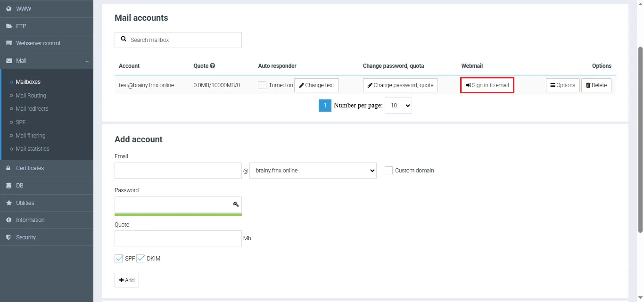Go to Mail filtering submenu item
This screenshot has width=644, height=302.
(31, 136)
